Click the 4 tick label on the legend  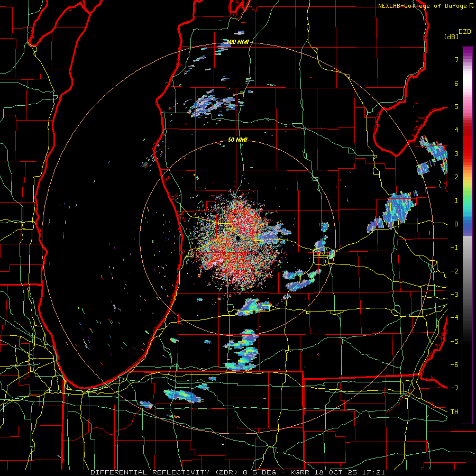[x=456, y=130]
